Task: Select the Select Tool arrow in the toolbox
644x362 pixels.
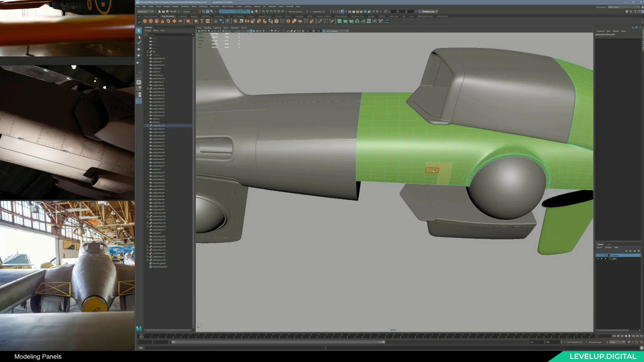Action: [x=139, y=31]
